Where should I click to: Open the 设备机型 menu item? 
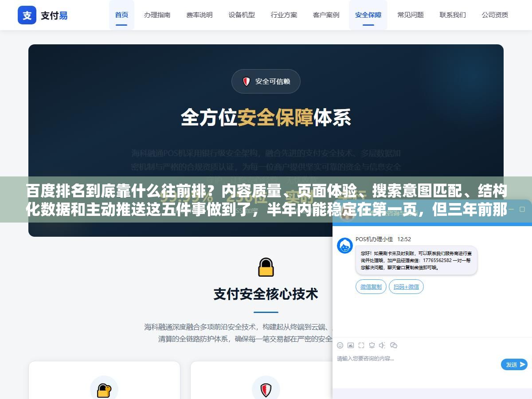pos(242,15)
